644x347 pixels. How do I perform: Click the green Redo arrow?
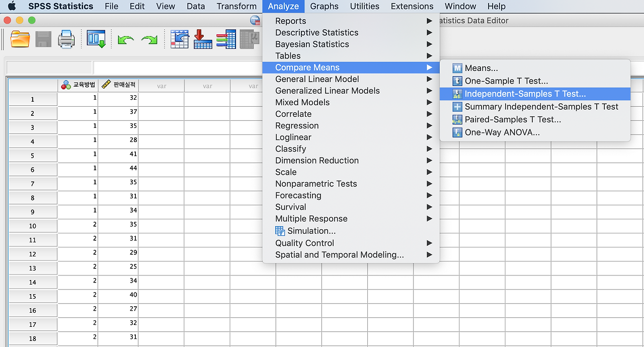coord(149,40)
